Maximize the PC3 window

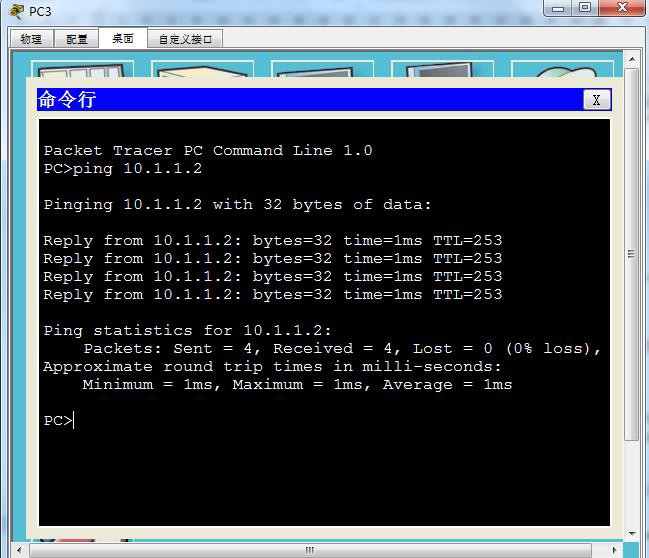[x=584, y=7]
